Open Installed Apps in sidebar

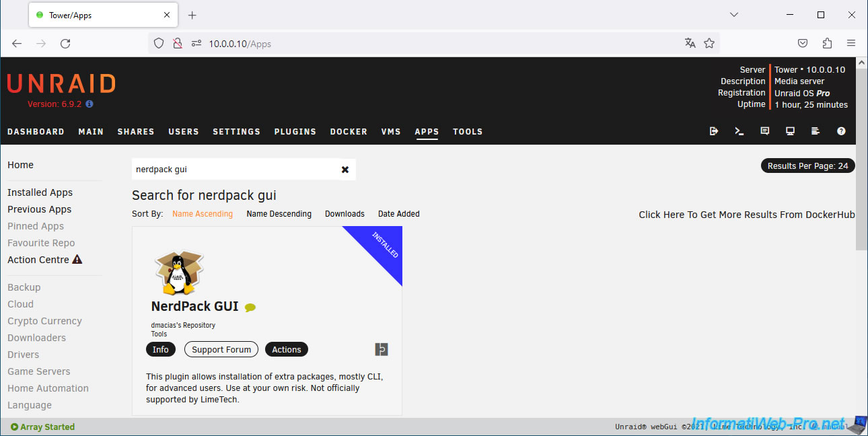(x=40, y=192)
